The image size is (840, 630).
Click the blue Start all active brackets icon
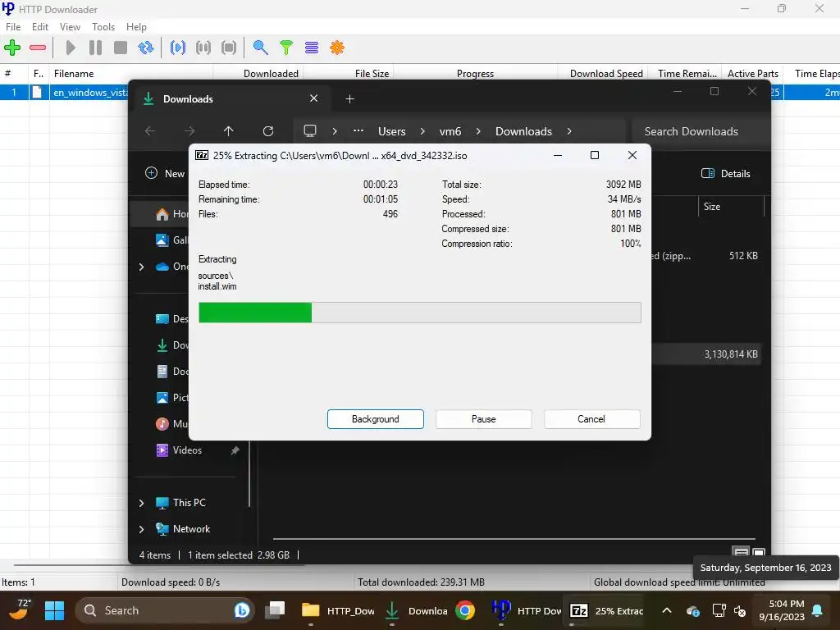pos(178,48)
